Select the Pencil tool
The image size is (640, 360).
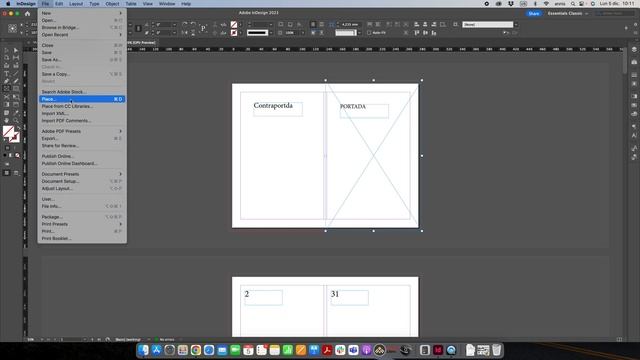click(x=16, y=81)
